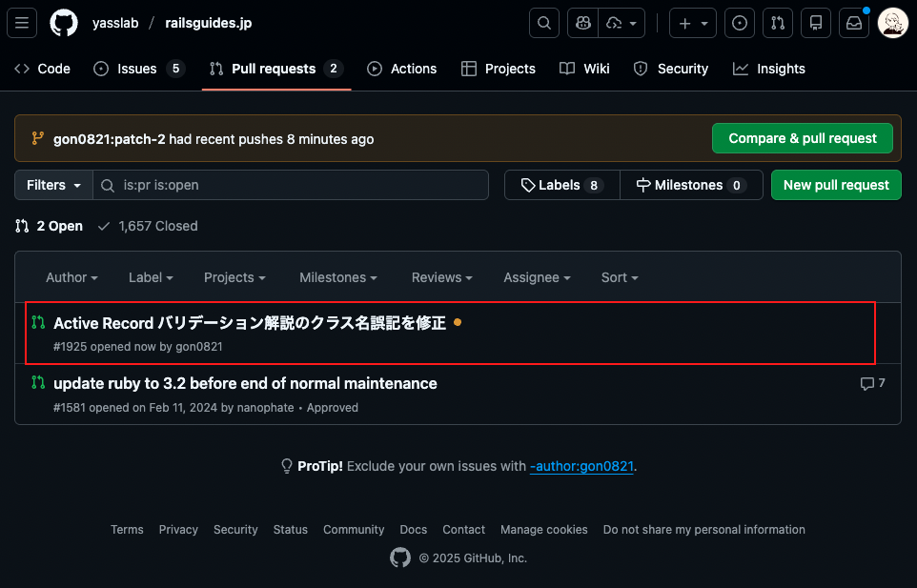This screenshot has height=588, width=917.
Task: Open the Wiki tab
Action: click(584, 69)
